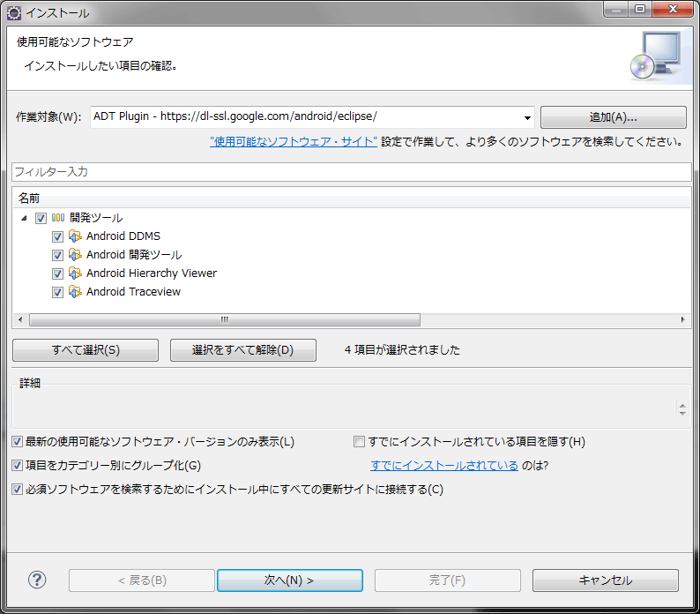Toggle 必須ソフトウェアを検索するために checkbox
This screenshot has width=700, height=614.
pos(17,489)
